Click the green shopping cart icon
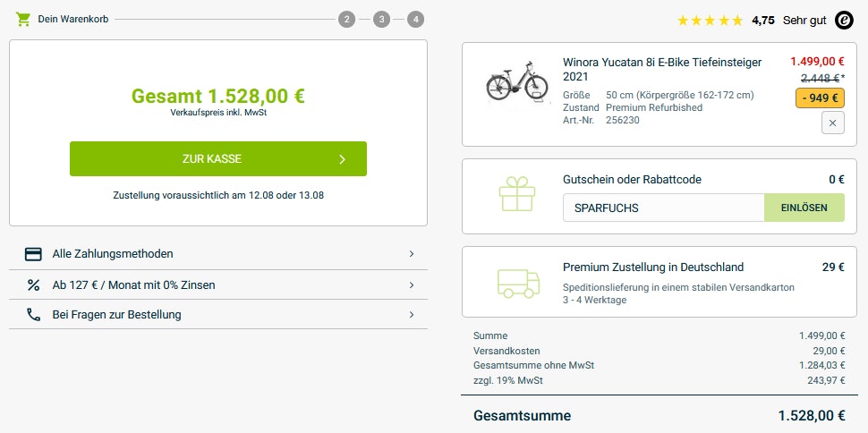868x433 pixels. point(23,19)
